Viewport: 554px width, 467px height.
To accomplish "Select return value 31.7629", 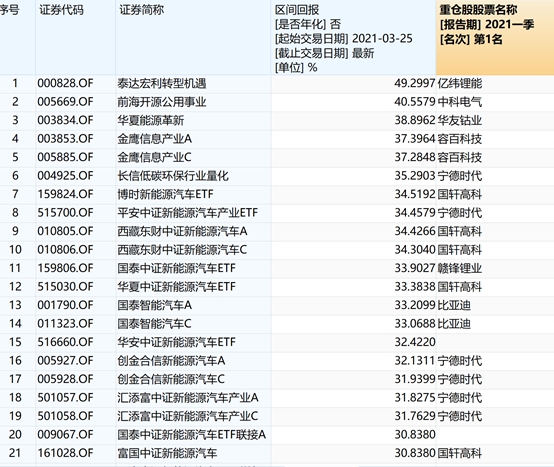I will click(414, 416).
